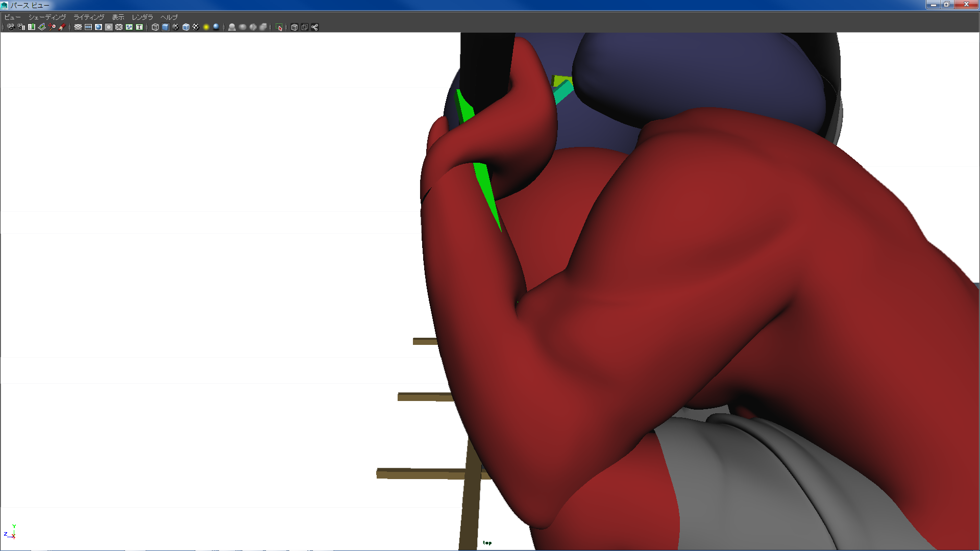The image size is (980, 551).
Task: Click the smooth shade all blue cube
Action: click(165, 27)
